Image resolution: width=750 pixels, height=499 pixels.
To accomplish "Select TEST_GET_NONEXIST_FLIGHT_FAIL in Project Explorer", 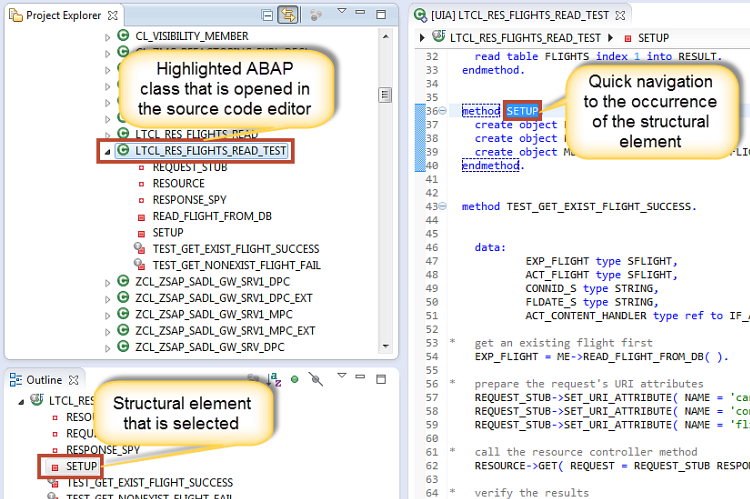I will [x=237, y=265].
